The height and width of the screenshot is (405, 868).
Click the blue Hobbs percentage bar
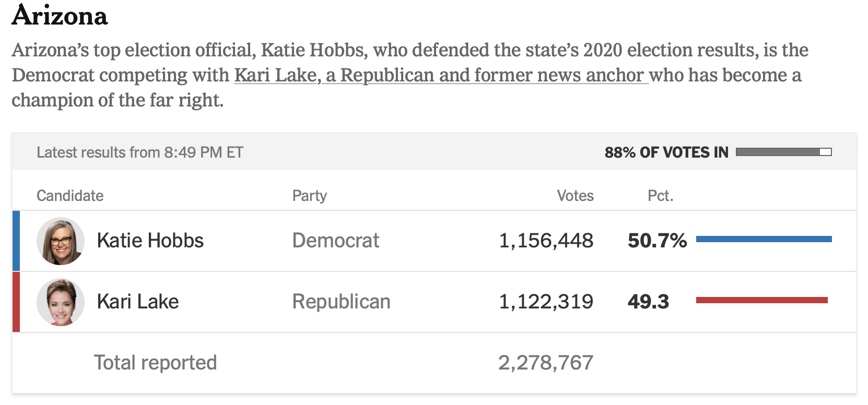coord(764,239)
